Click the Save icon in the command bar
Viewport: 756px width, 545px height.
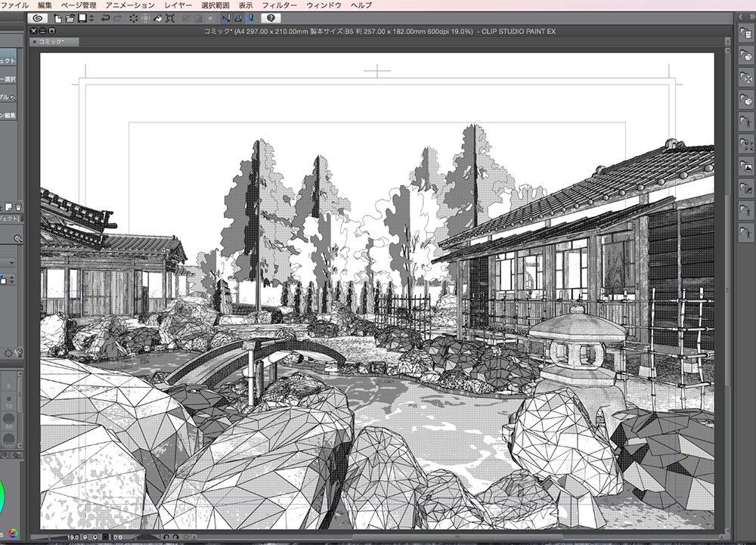coord(82,20)
